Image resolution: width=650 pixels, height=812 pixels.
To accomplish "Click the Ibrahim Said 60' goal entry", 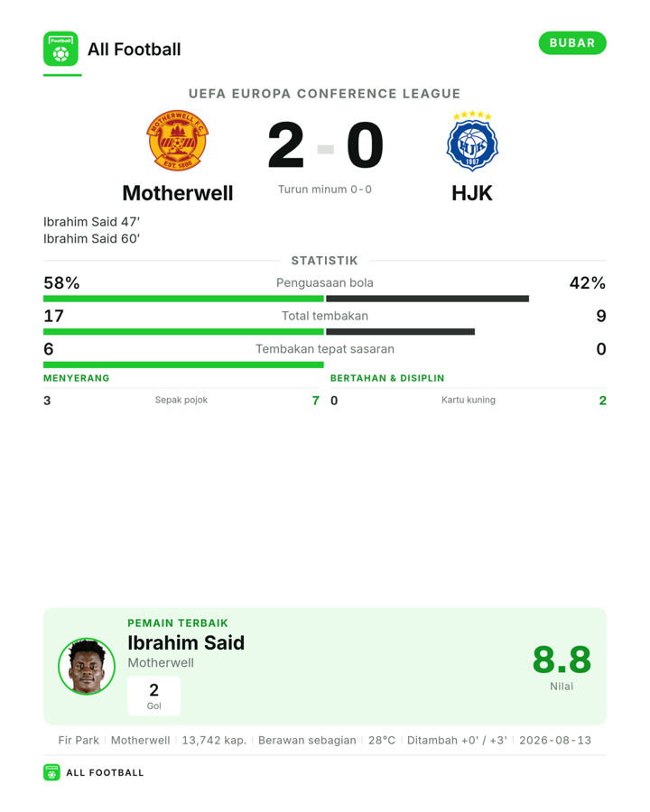I will point(92,239).
